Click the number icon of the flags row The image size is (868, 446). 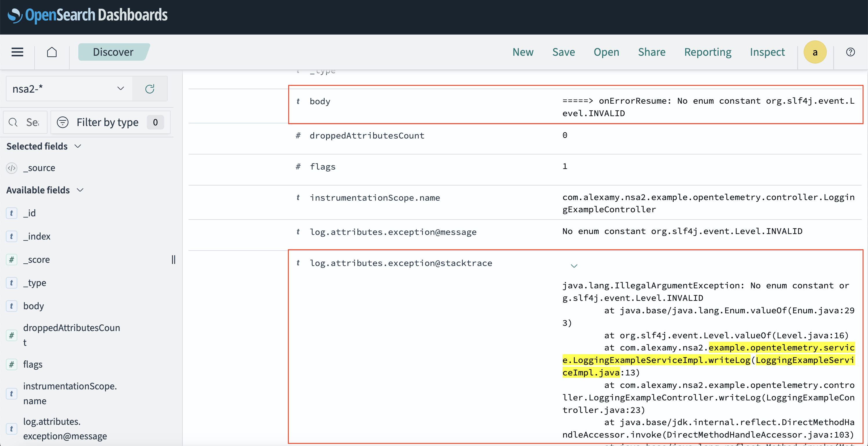(298, 167)
